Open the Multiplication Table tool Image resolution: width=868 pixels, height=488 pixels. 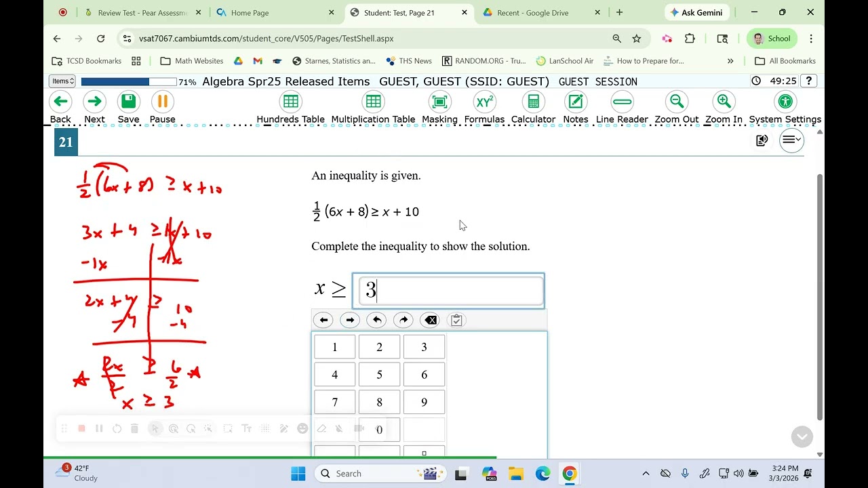coord(373,108)
